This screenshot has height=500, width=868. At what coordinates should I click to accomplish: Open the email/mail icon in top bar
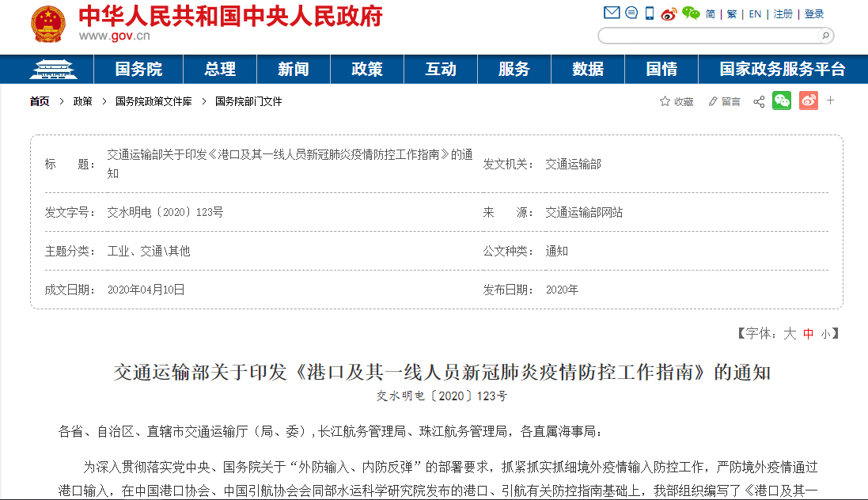coord(611,13)
